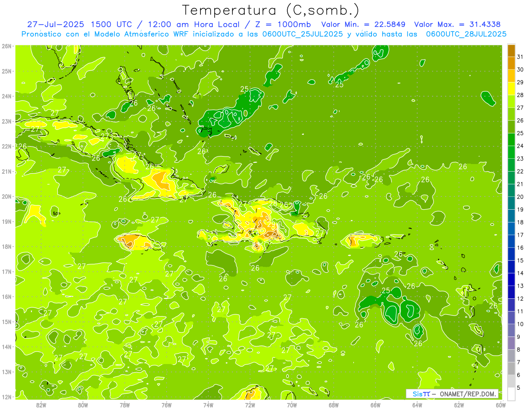Click legend value "6" on the color bar

coord(519,375)
